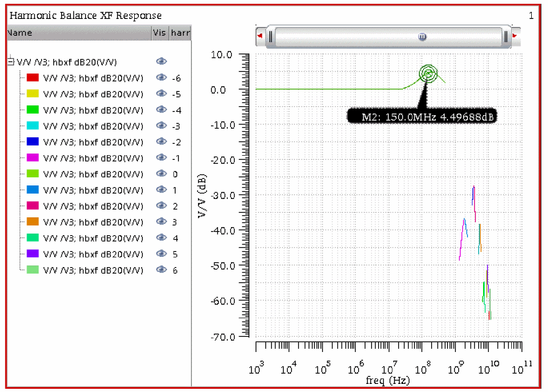This screenshot has height=392, width=548.
Task: Click the lime swatch of harmonic 0
Action: tap(32, 174)
